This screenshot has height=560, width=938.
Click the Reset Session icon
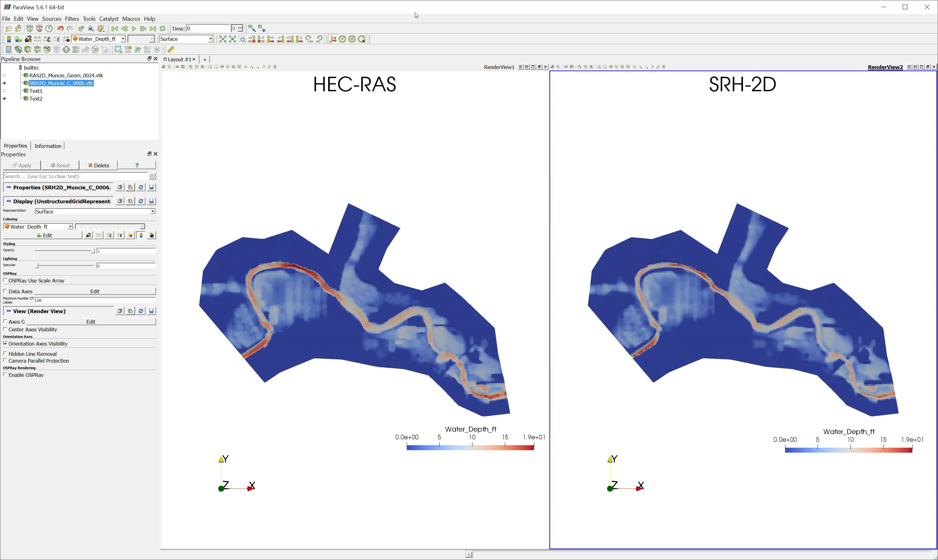pos(49,29)
